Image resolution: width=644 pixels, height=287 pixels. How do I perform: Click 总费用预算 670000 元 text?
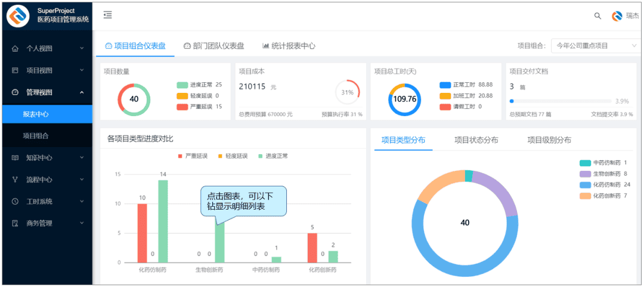pos(266,114)
